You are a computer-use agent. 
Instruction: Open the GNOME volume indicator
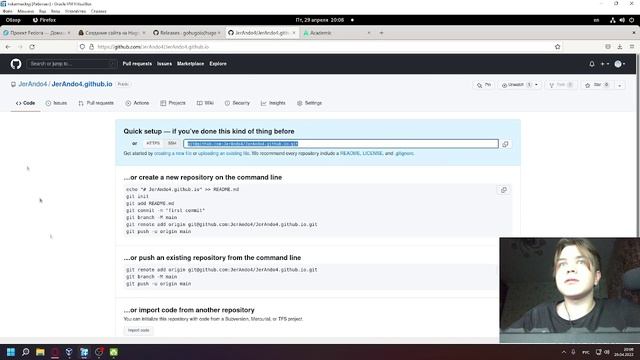coord(622,20)
